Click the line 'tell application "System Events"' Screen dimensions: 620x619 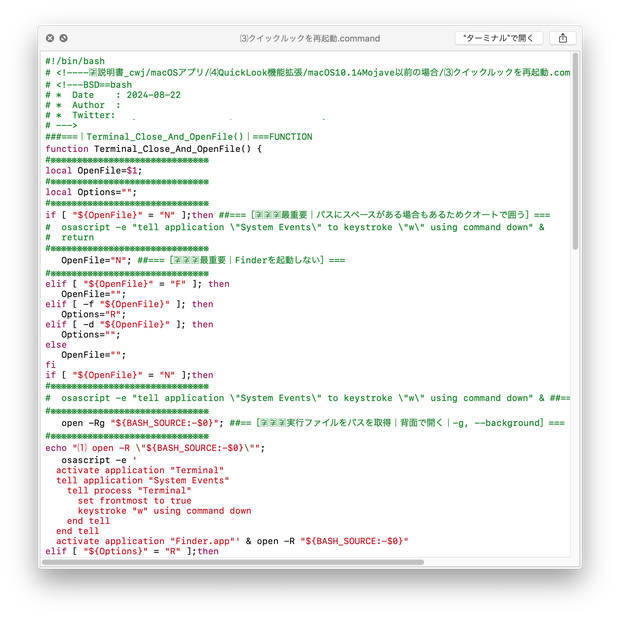[143, 481]
